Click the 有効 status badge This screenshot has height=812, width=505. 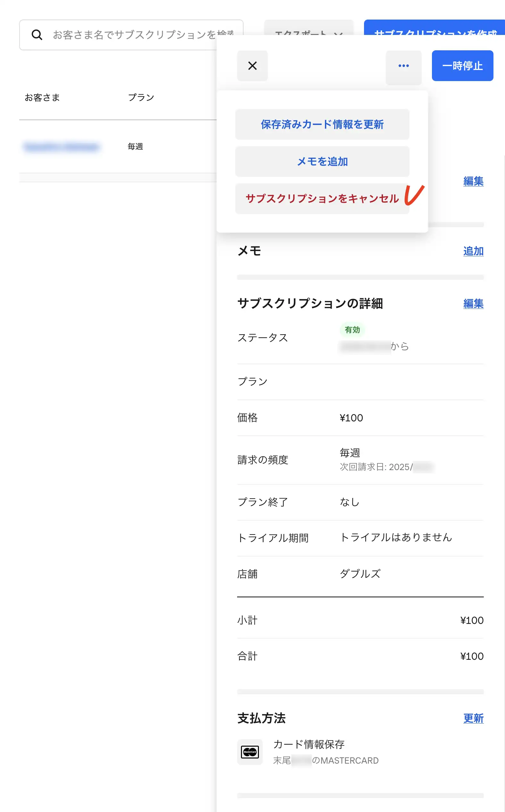(352, 330)
